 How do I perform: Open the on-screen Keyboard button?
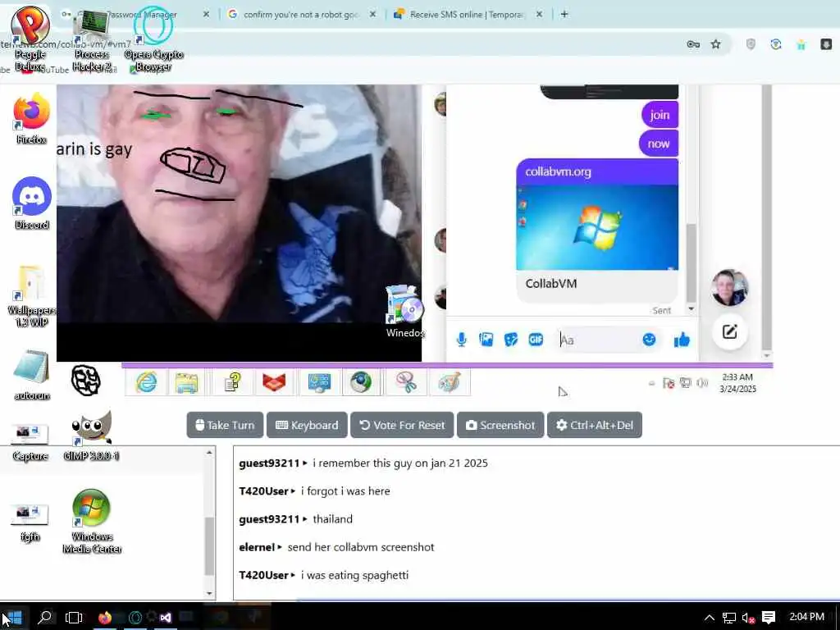click(x=307, y=425)
